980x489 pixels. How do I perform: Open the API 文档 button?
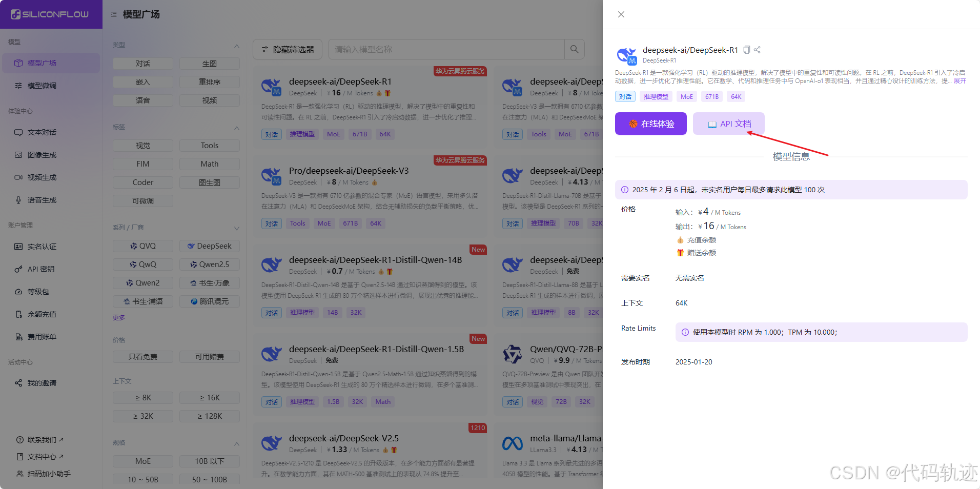(x=729, y=124)
